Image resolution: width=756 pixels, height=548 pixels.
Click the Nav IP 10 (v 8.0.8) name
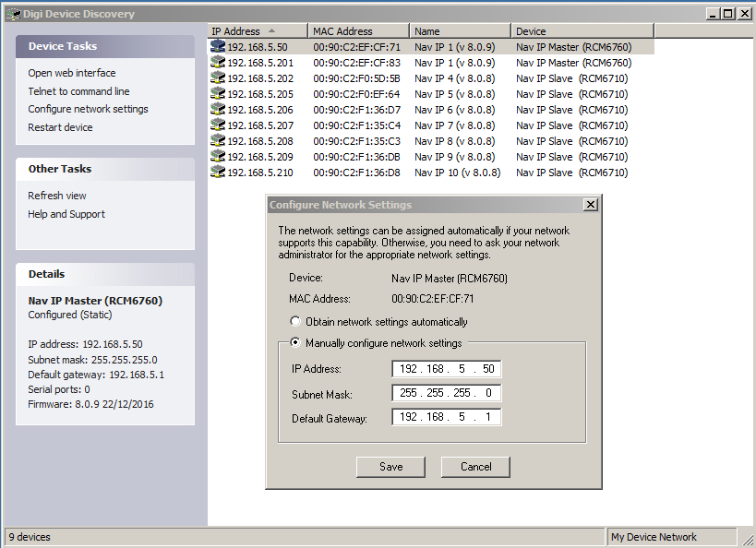point(458,173)
